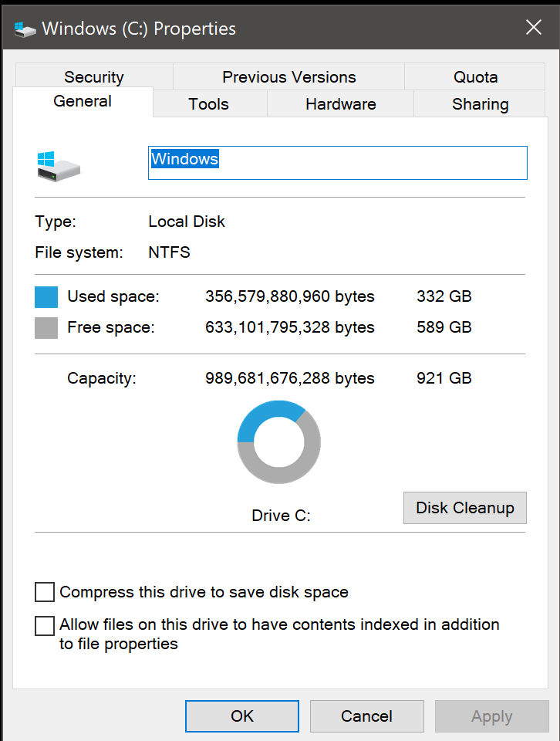Viewport: 560px width, 741px height.
Task: Click the disk usage donut chart
Action: [x=278, y=442]
